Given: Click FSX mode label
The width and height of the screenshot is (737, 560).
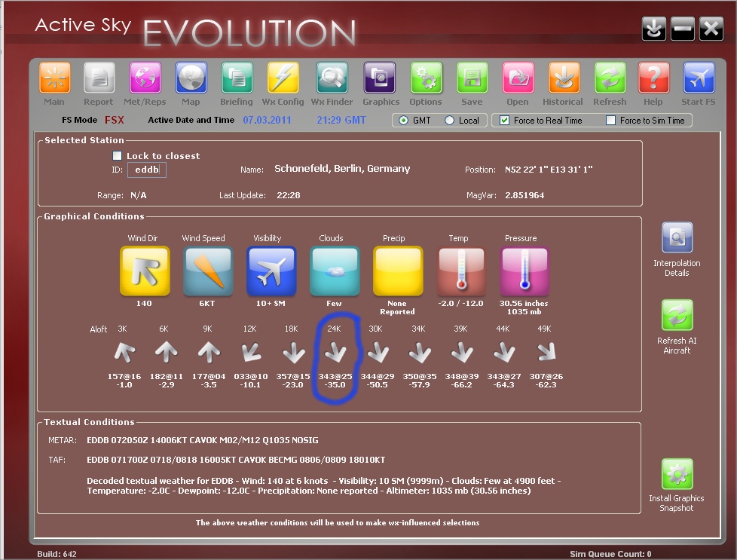Looking at the screenshot, I should [115, 120].
